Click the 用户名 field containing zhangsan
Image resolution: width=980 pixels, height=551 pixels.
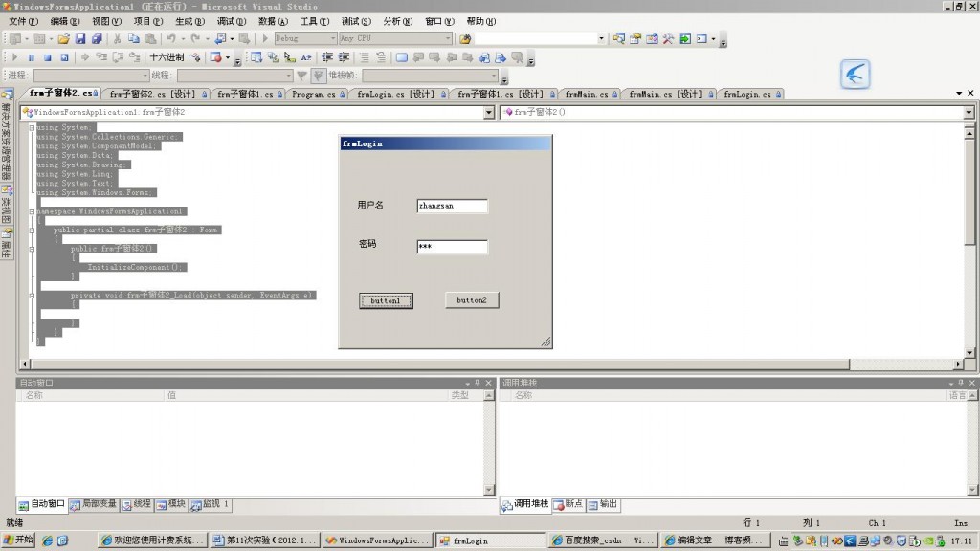[x=452, y=206]
